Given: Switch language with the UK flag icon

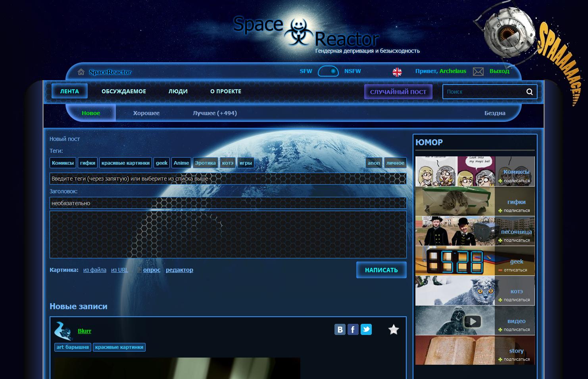Looking at the screenshot, I should point(397,72).
